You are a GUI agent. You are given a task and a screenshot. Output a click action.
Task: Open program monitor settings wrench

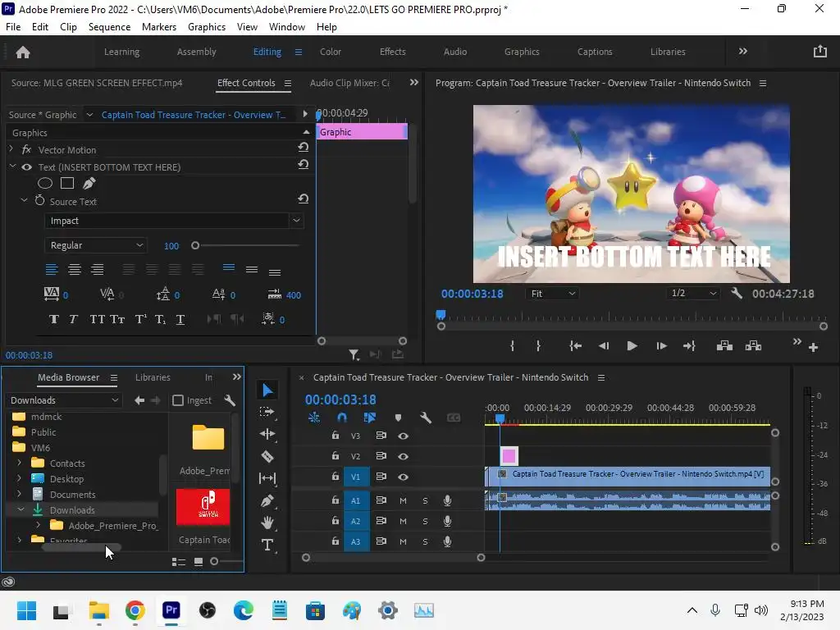click(737, 293)
